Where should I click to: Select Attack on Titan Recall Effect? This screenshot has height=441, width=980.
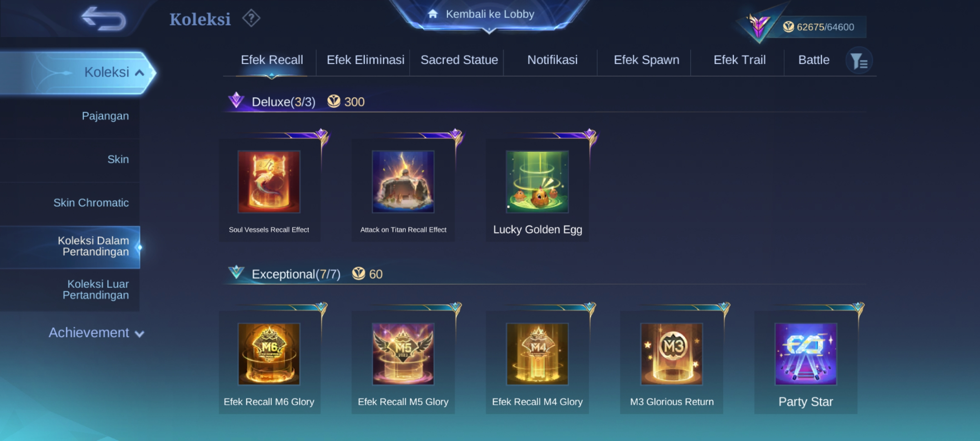coord(403,182)
